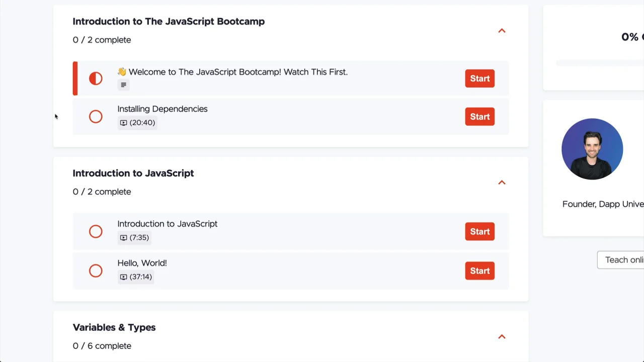Mark Installing Dependencies completion circle

click(x=96, y=117)
